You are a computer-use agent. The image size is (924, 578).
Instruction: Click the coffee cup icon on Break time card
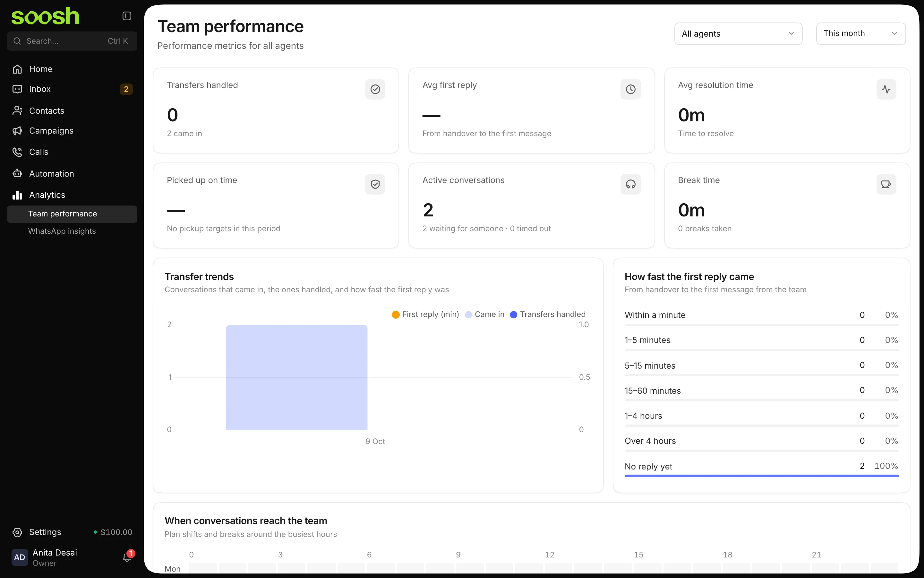pos(886,185)
